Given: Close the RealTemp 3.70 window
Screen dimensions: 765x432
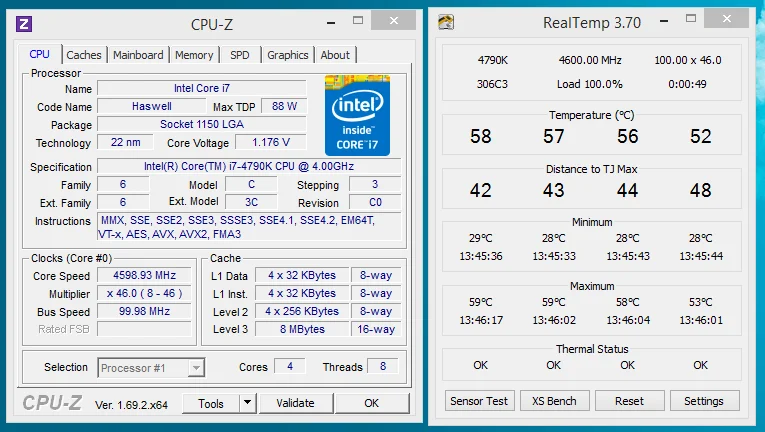Looking at the screenshot, I should (x=727, y=19).
